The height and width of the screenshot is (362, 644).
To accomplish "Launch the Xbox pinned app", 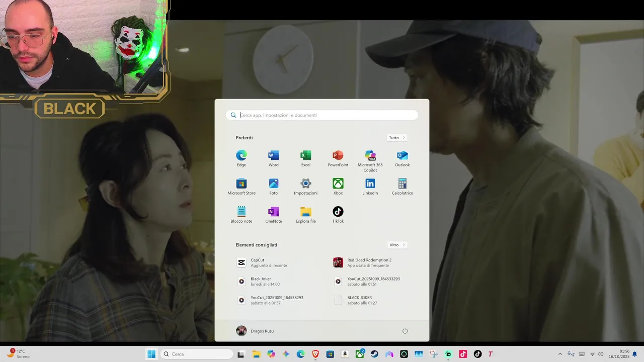I will point(338,187).
